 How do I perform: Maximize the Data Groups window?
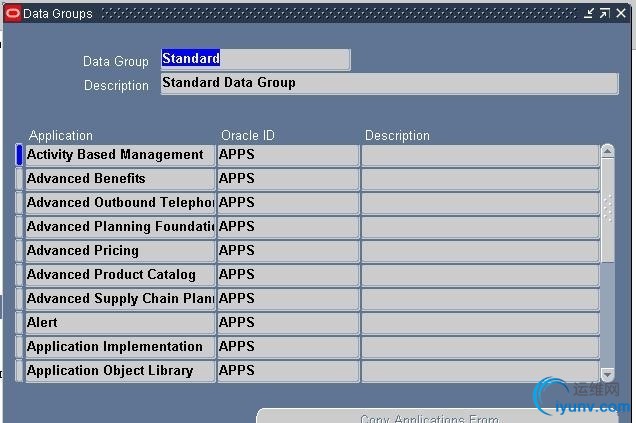[605, 13]
